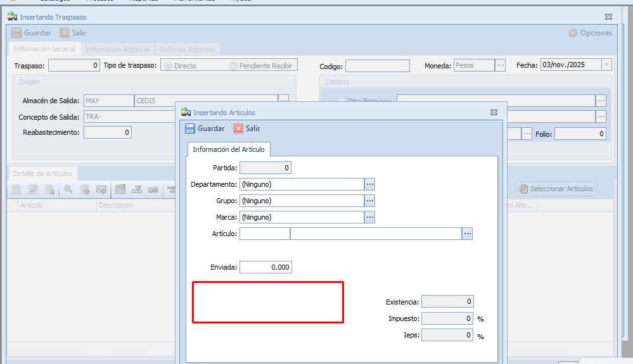
Task: Open Departamento lookup with ellipsis button
Action: pyautogui.click(x=370, y=184)
